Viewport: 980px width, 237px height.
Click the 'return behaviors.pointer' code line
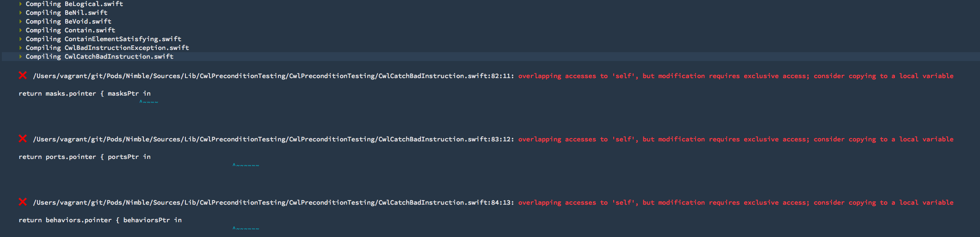[x=100, y=220]
